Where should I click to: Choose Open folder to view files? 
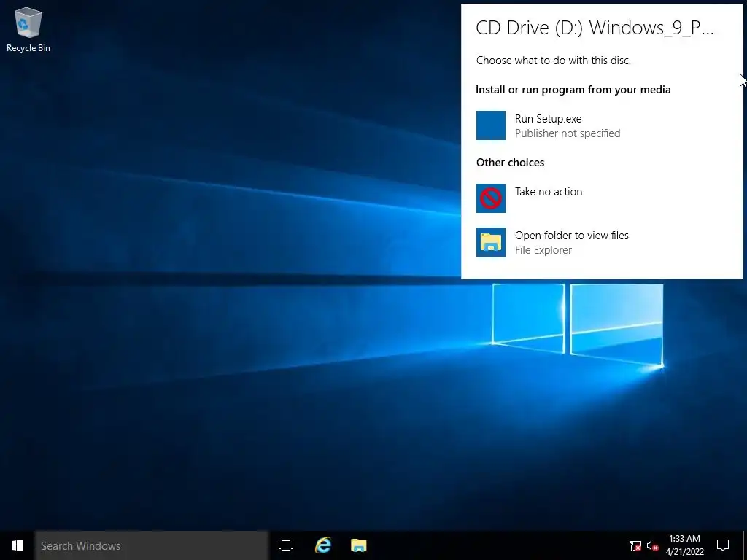572,236
